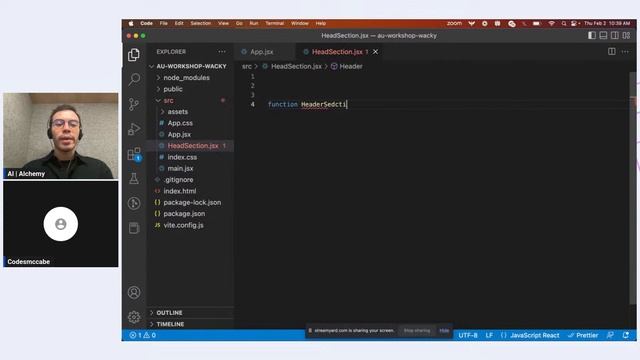Image resolution: width=640 pixels, height=360 pixels.
Task: Open the Manage gear icon
Action: coord(134,317)
